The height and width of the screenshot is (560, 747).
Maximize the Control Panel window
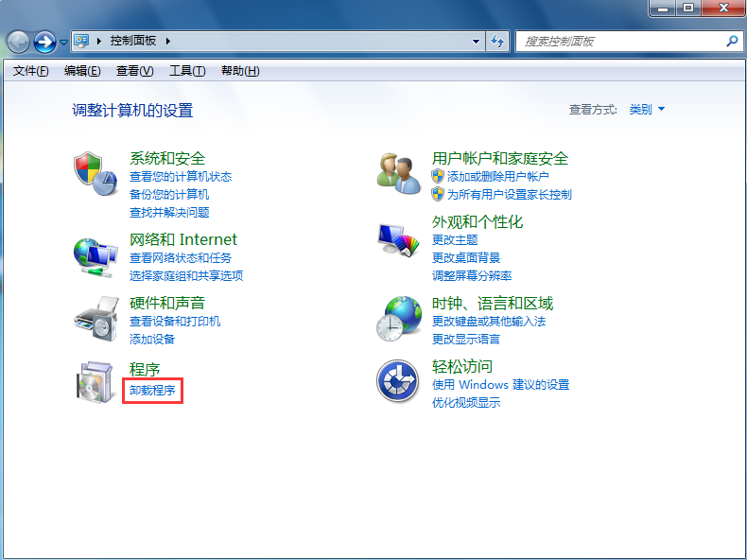click(688, 8)
